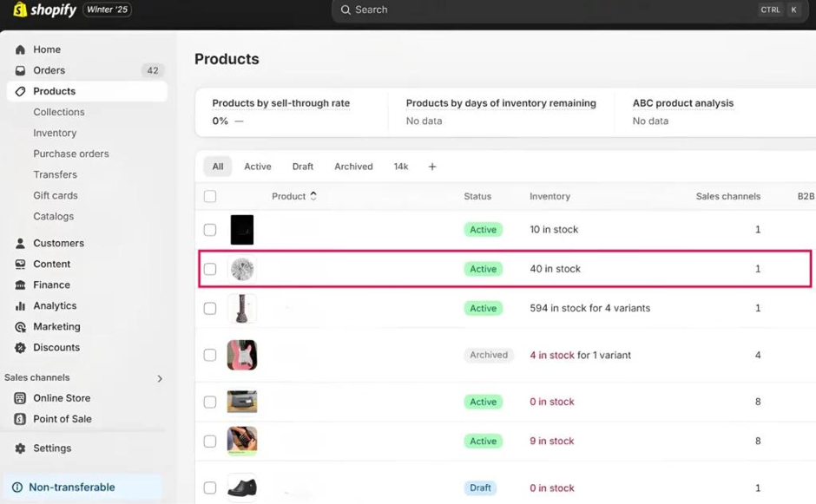Click the Orders count badge 42

point(153,70)
